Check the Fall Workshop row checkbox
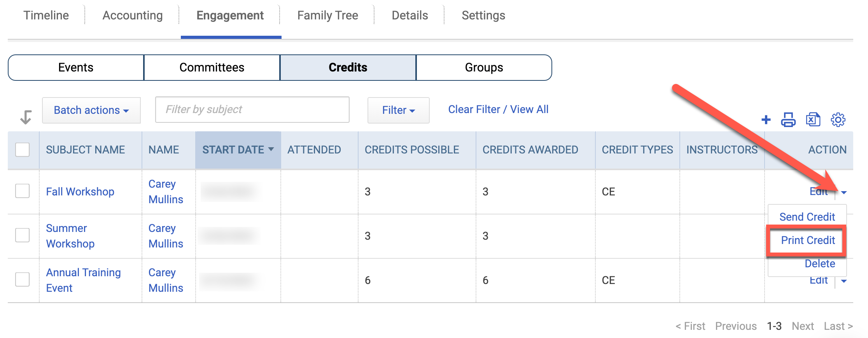The height and width of the screenshot is (338, 868). coord(23,191)
